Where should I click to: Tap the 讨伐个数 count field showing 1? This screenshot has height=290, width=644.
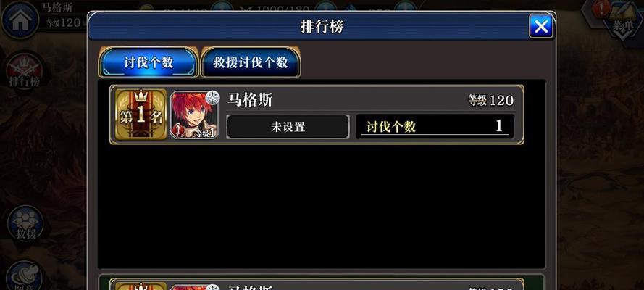435,127
